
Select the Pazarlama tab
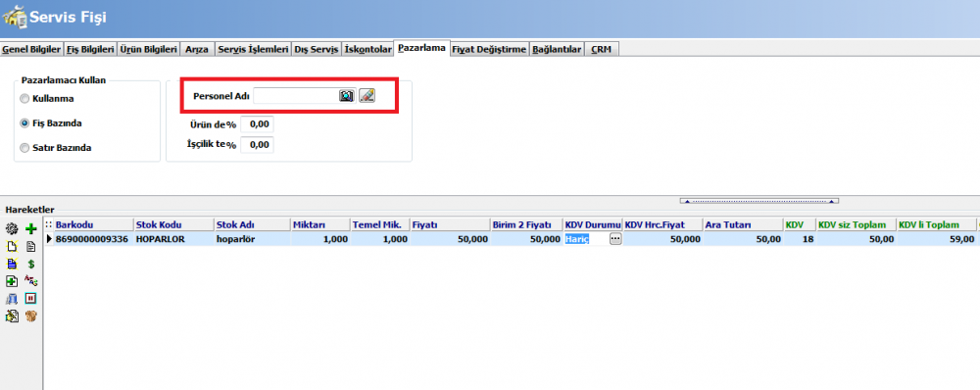tap(421, 48)
